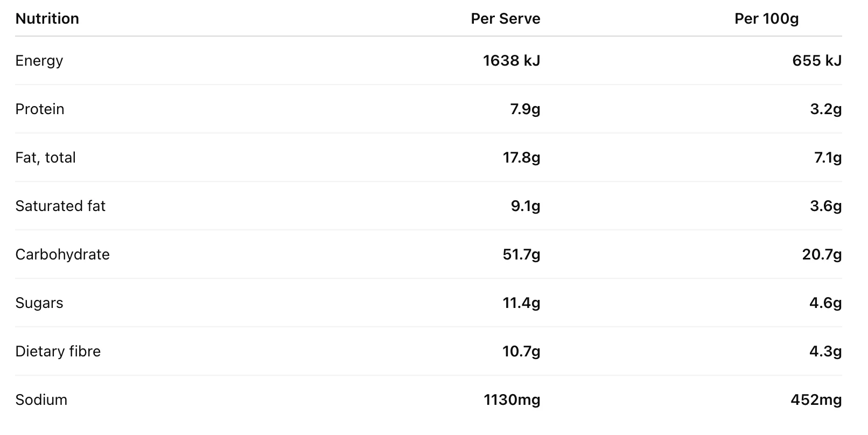
Task: Select the Saturated fat row label
Action: tap(60, 206)
